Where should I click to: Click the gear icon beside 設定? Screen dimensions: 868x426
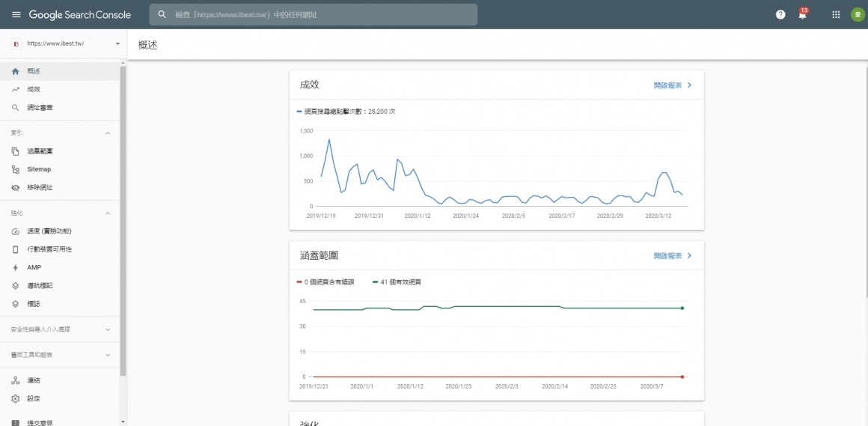(16, 399)
